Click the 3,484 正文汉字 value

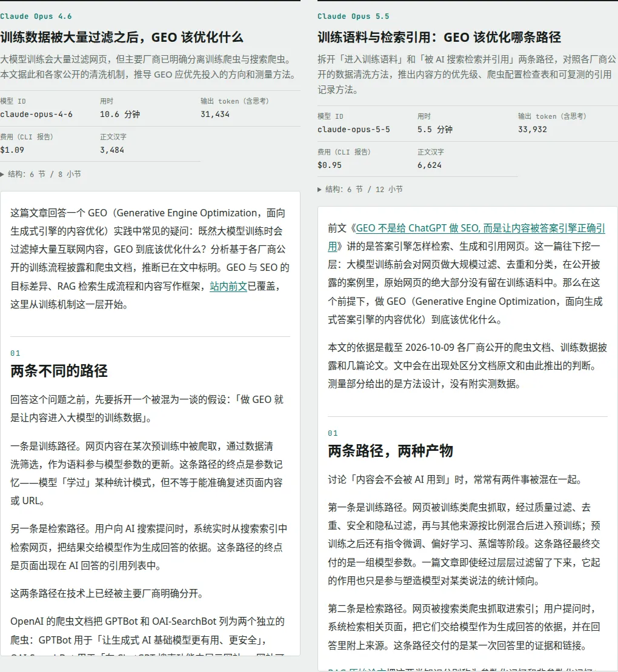pos(112,150)
